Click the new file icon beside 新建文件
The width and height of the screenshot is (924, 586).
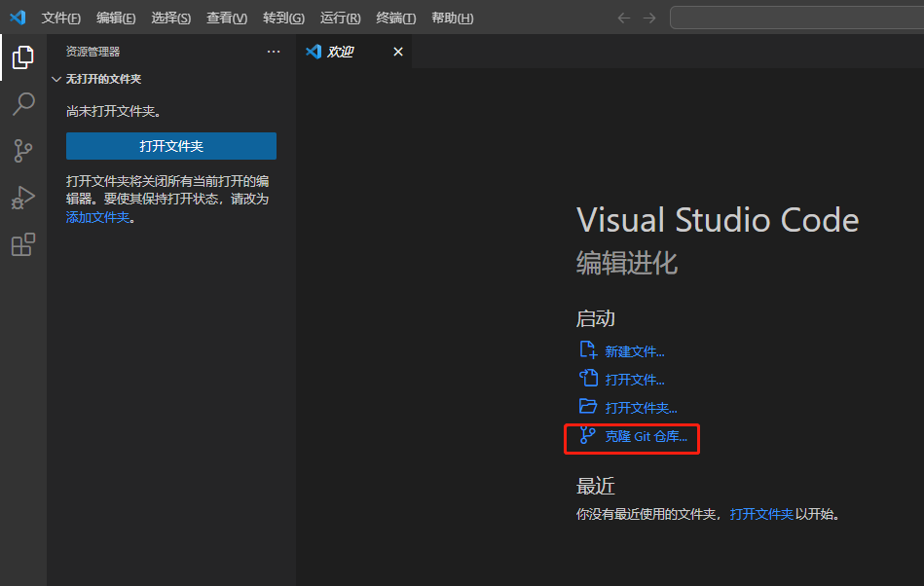[587, 349]
